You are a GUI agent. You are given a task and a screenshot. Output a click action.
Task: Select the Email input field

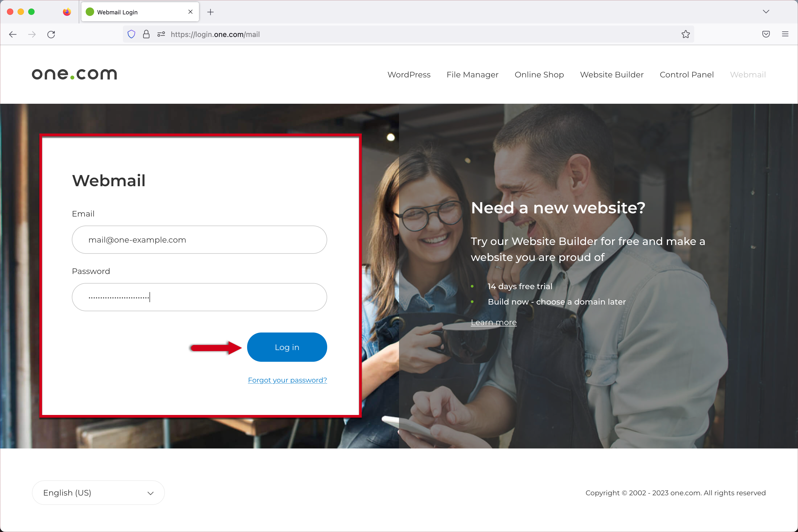coord(199,239)
